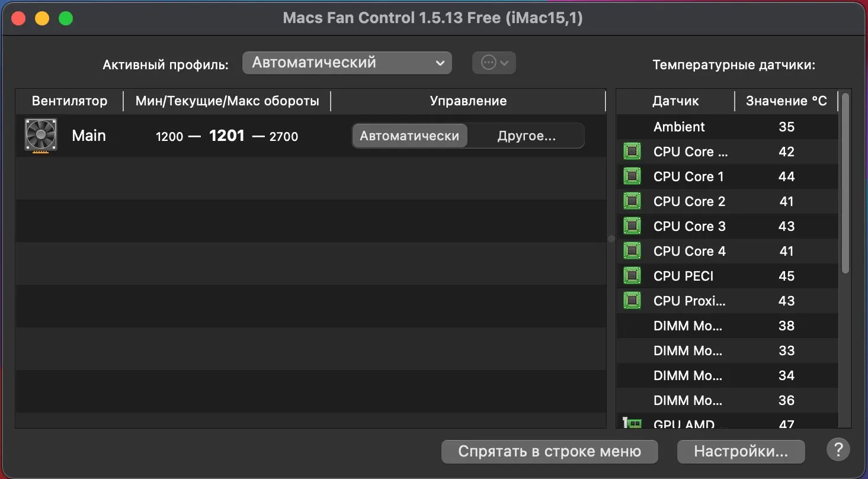The image size is (868, 479).
Task: Click the CPU Core 2 chip icon
Action: pyautogui.click(x=632, y=201)
